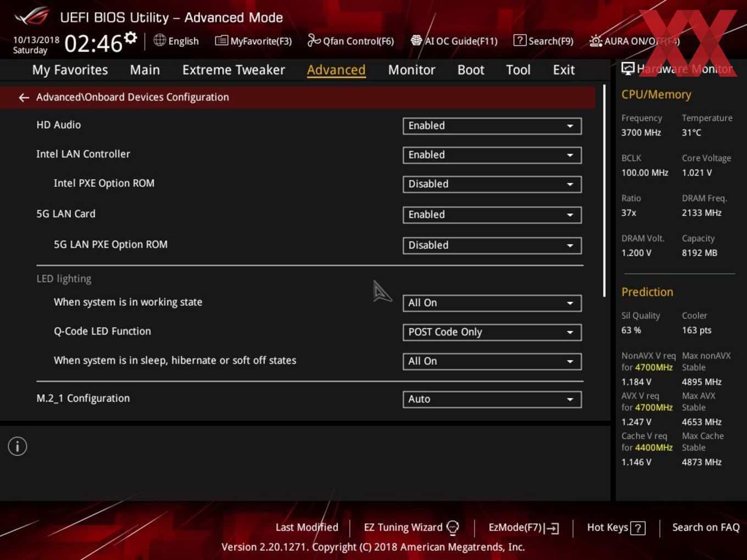This screenshot has height=560, width=747.
Task: Click the globe language icon
Action: click(x=159, y=40)
